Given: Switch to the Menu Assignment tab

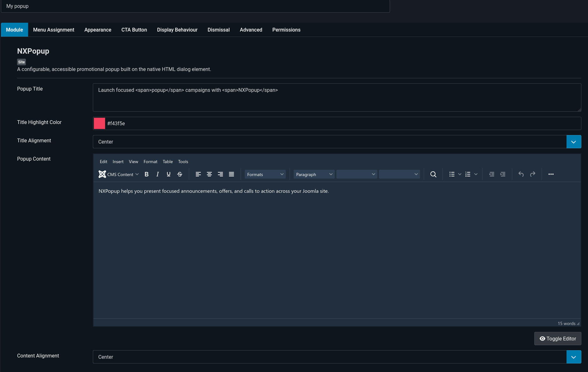Looking at the screenshot, I should pyautogui.click(x=54, y=30).
